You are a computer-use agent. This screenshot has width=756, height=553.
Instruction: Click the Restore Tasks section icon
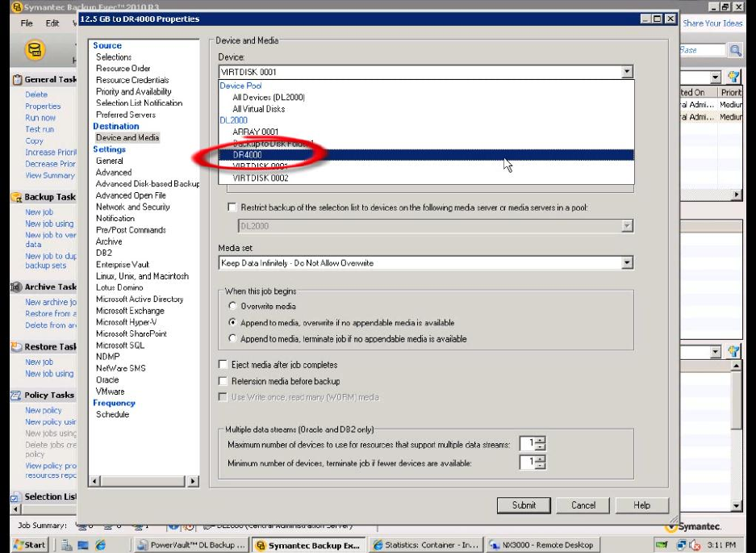point(17,346)
